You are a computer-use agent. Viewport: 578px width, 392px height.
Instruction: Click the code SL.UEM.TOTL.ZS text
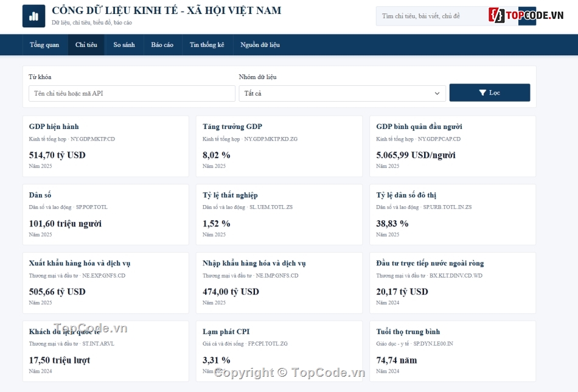click(271, 207)
